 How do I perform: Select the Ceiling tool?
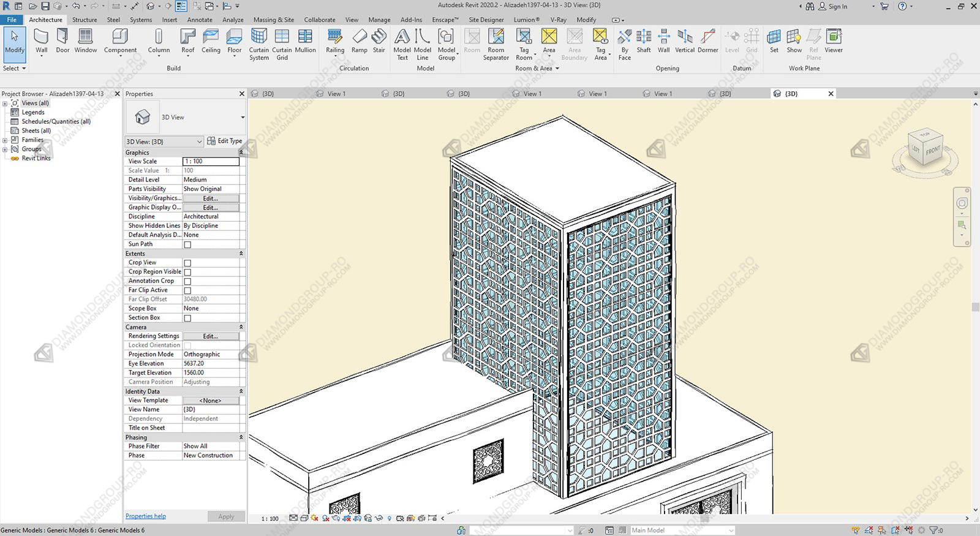point(211,42)
